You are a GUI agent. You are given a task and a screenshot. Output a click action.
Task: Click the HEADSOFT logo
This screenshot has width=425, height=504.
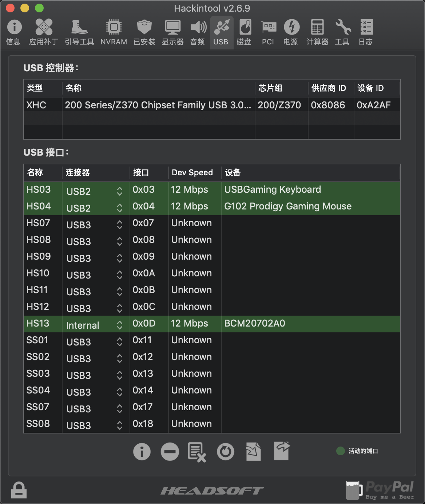click(x=212, y=491)
